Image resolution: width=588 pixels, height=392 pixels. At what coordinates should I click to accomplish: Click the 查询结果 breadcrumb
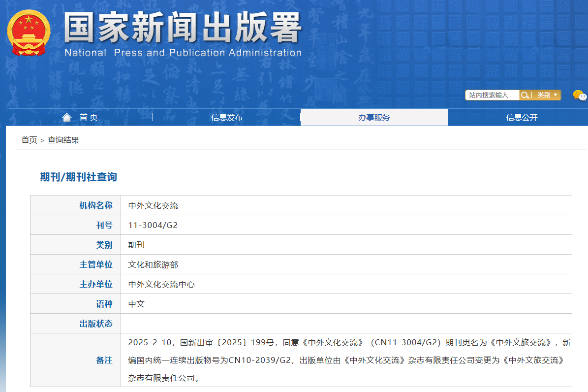(63, 140)
